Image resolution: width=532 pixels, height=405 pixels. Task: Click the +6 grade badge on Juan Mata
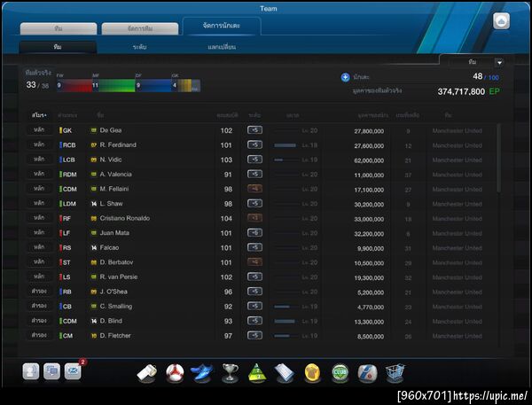(254, 233)
